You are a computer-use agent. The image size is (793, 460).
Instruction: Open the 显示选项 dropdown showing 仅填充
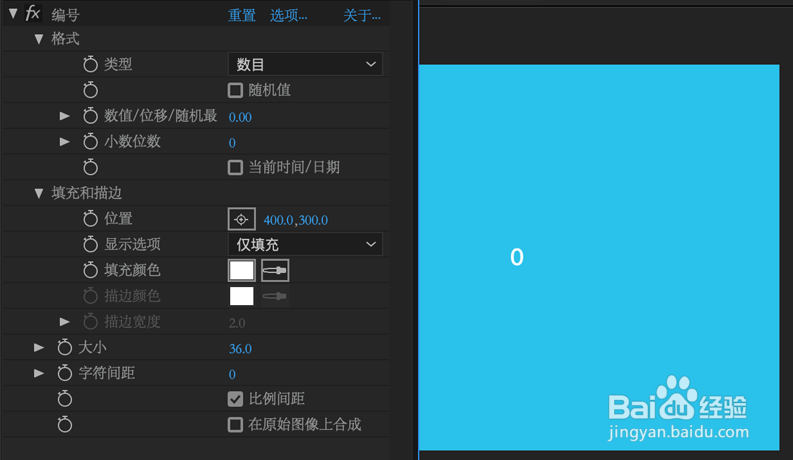pos(305,245)
